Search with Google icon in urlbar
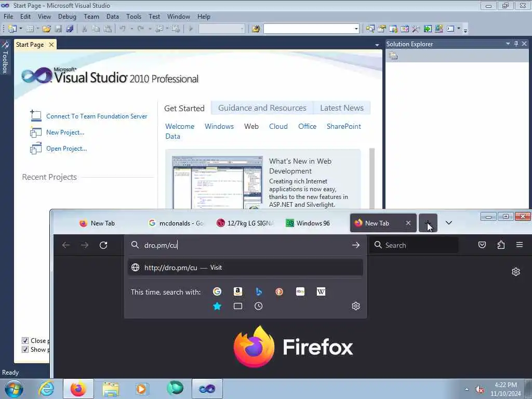532x399 pixels. pos(217,291)
